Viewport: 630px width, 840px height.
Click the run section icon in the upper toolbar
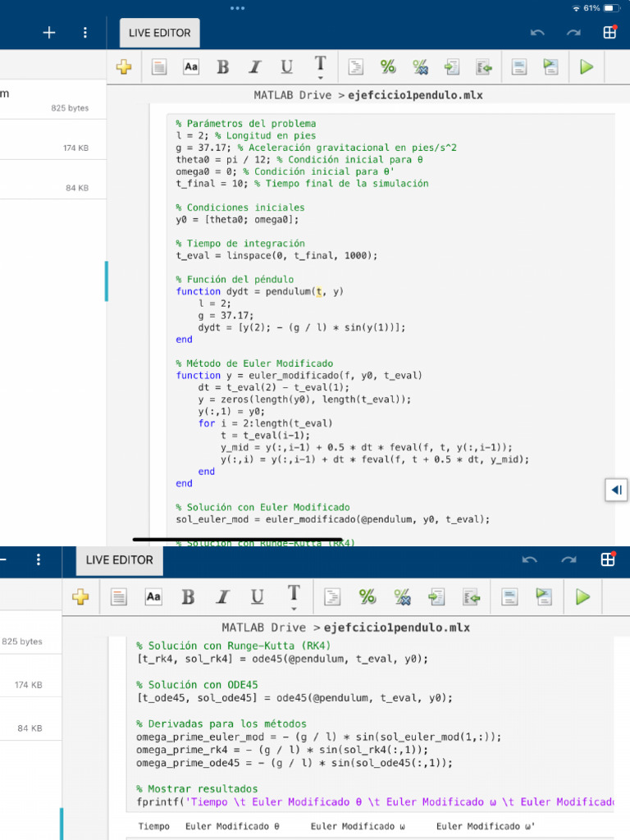pyautogui.click(x=550, y=67)
